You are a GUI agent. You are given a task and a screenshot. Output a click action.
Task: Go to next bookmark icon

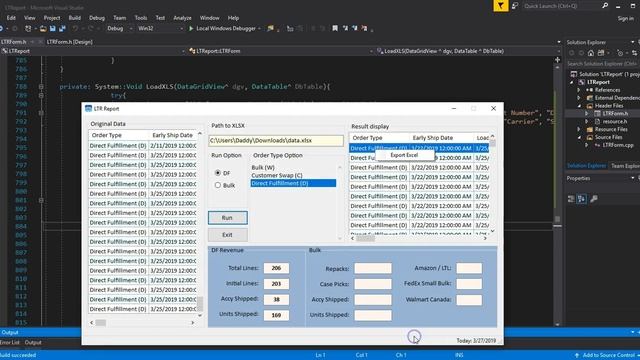point(355,29)
